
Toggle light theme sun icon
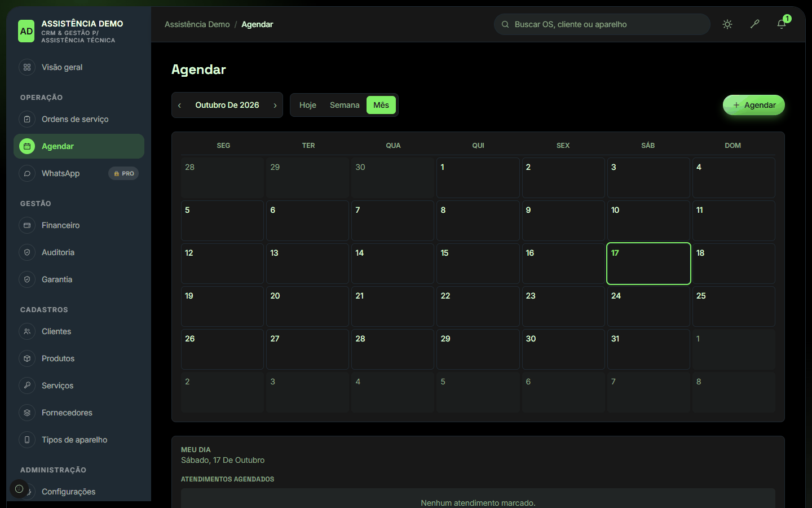pyautogui.click(x=727, y=24)
